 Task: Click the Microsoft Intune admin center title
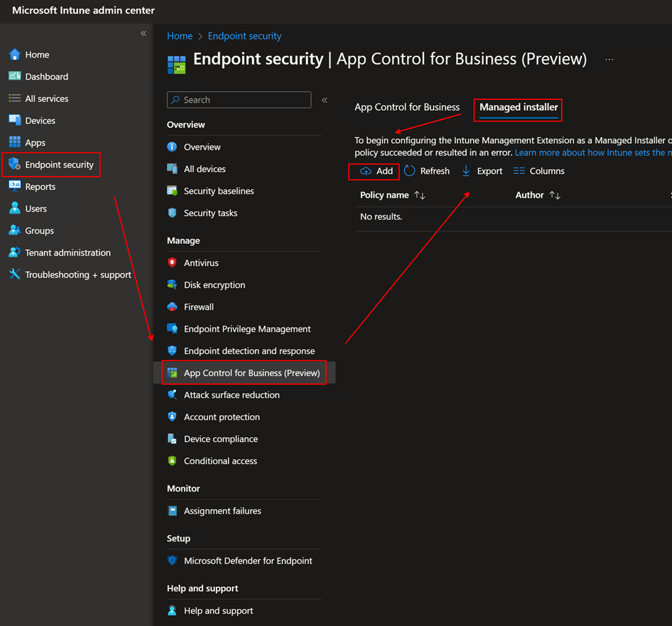(83, 10)
